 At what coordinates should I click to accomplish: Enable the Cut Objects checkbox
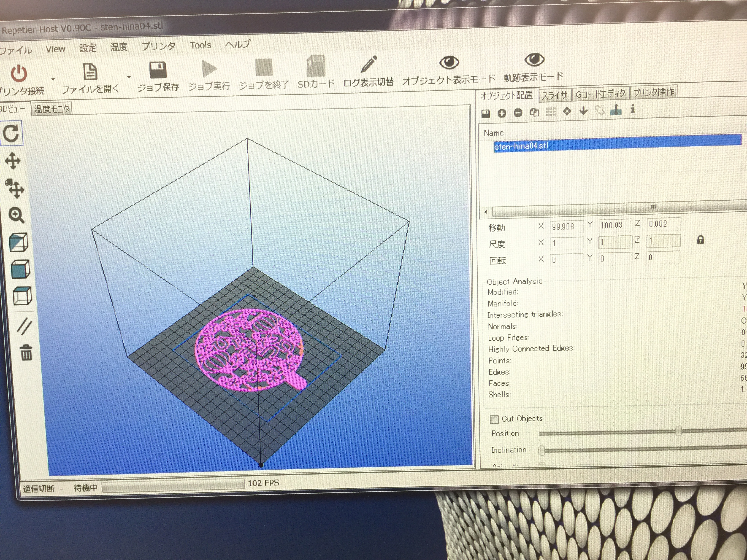pyautogui.click(x=494, y=419)
